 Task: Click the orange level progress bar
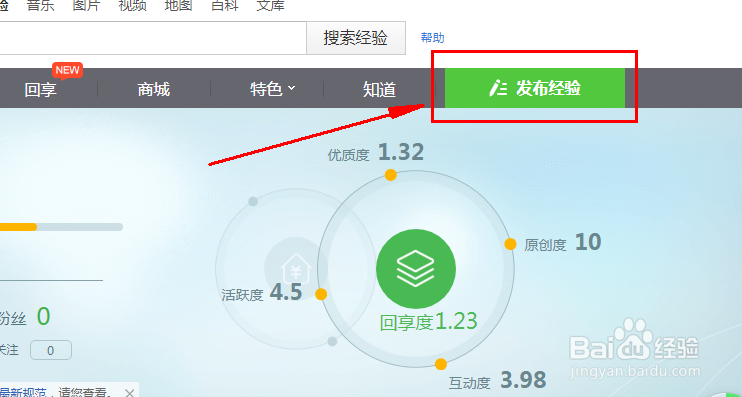(62, 227)
